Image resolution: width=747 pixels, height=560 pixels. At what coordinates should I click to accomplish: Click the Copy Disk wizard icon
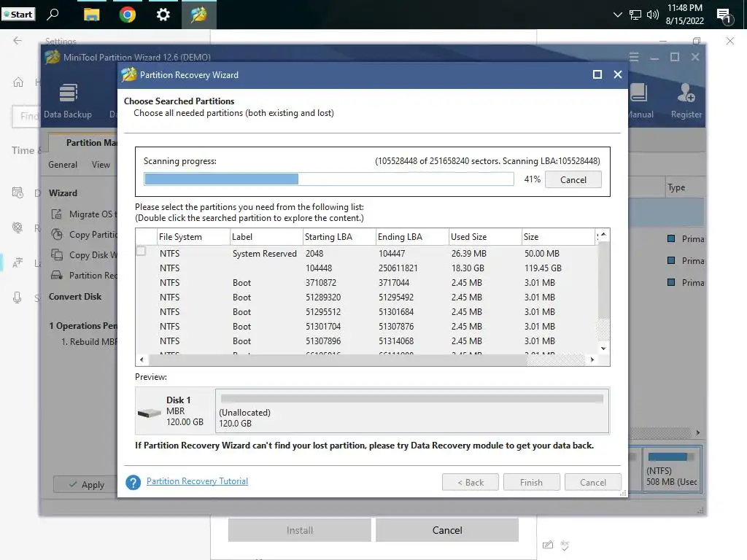(x=57, y=254)
